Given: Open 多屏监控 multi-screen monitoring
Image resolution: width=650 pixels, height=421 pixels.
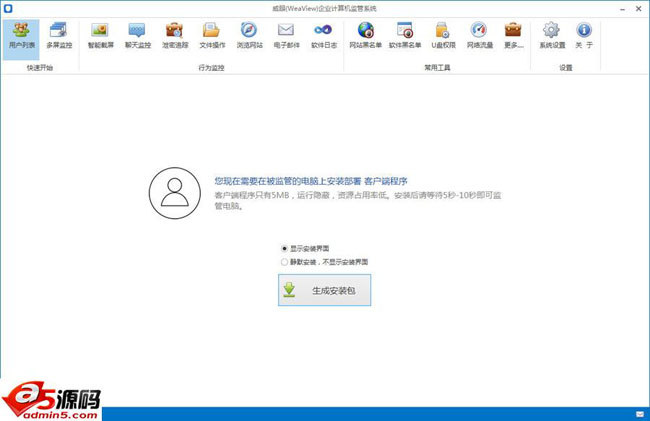Looking at the screenshot, I should pos(59,36).
